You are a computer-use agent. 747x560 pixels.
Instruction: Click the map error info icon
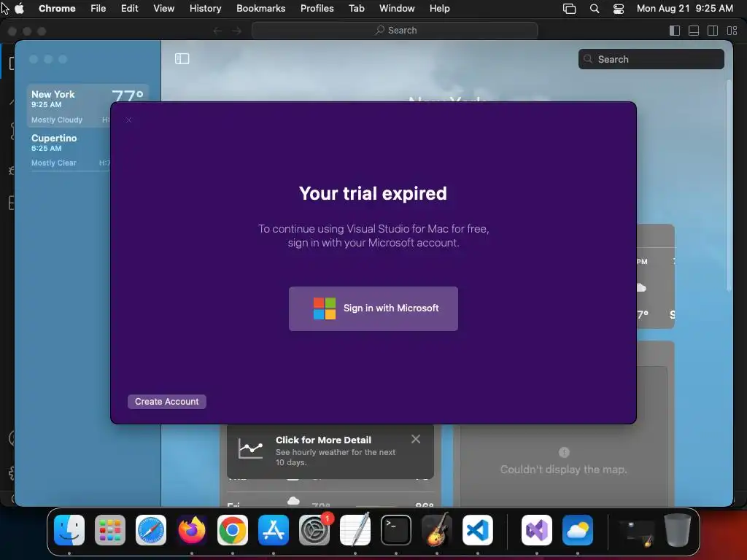pyautogui.click(x=564, y=452)
